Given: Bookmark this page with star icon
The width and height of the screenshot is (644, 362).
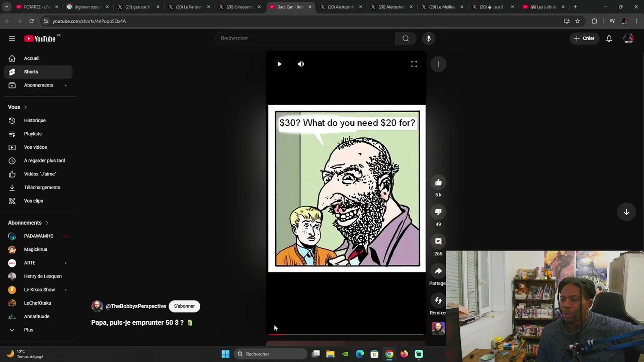Looking at the screenshot, I should (x=578, y=21).
